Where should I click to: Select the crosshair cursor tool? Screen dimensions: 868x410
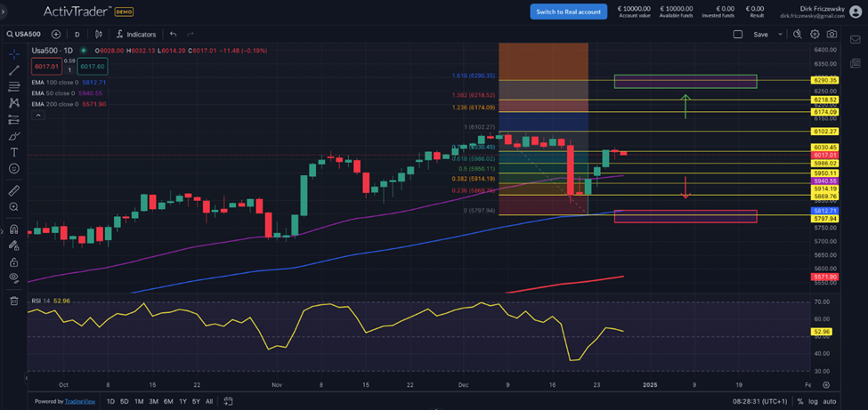13,54
